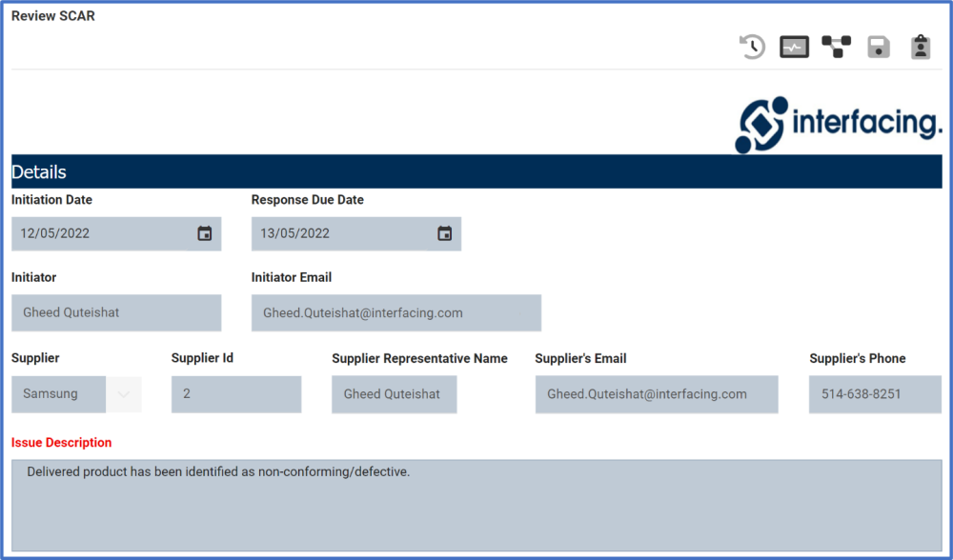Select the Supplier Representative Name field

click(395, 394)
